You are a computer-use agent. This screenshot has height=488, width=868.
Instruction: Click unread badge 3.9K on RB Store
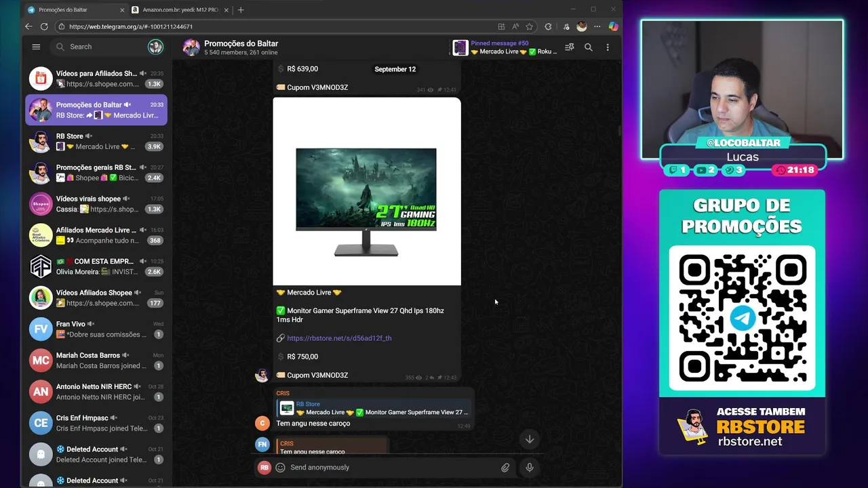point(155,146)
